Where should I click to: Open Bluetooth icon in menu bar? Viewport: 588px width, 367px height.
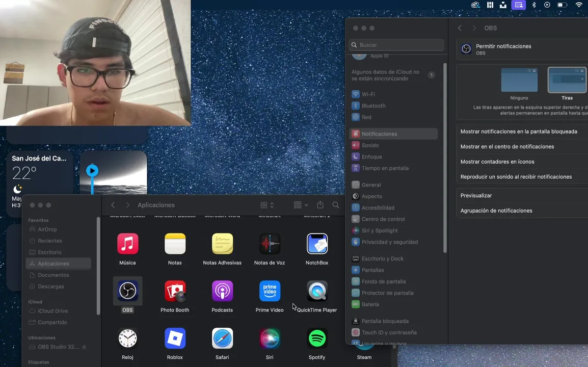click(x=534, y=5)
